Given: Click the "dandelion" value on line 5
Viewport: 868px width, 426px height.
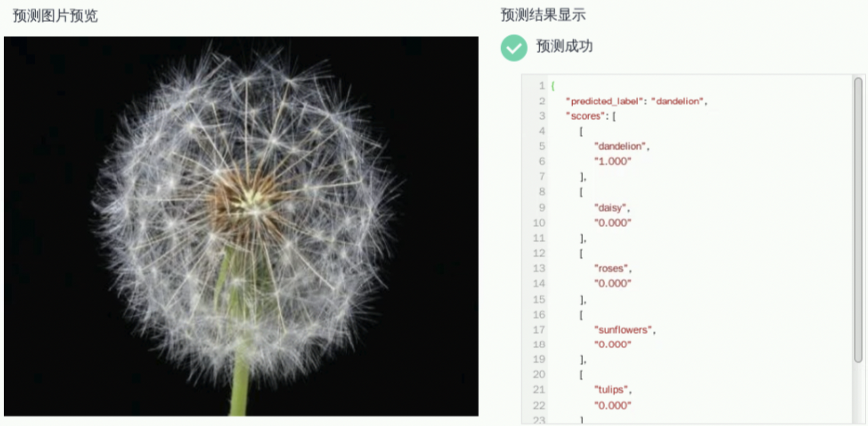Looking at the screenshot, I should pyautogui.click(x=620, y=146).
